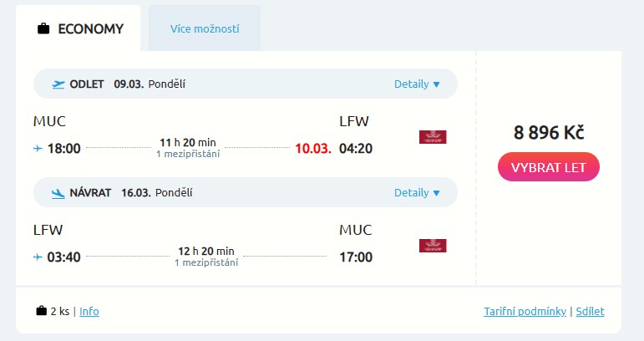
Task: Click the outbound flight airline logo
Action: coord(433,137)
